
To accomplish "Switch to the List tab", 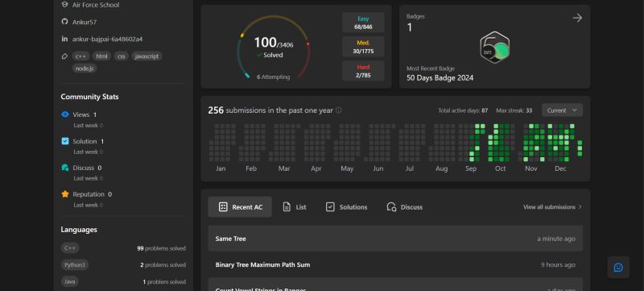I will click(295, 206).
